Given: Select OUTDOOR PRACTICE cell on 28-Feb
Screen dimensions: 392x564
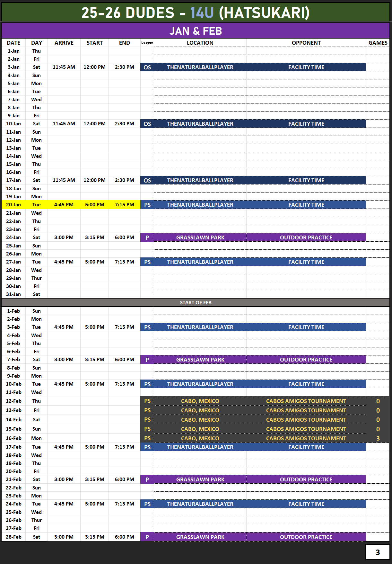Looking at the screenshot, I should (306, 537).
